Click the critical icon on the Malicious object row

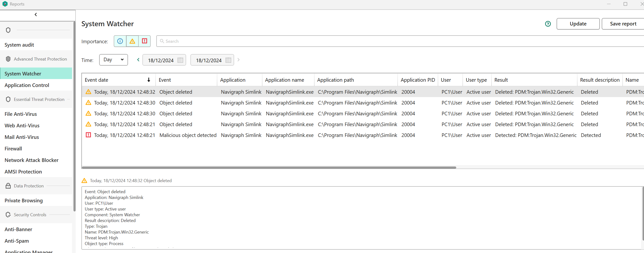pyautogui.click(x=88, y=135)
